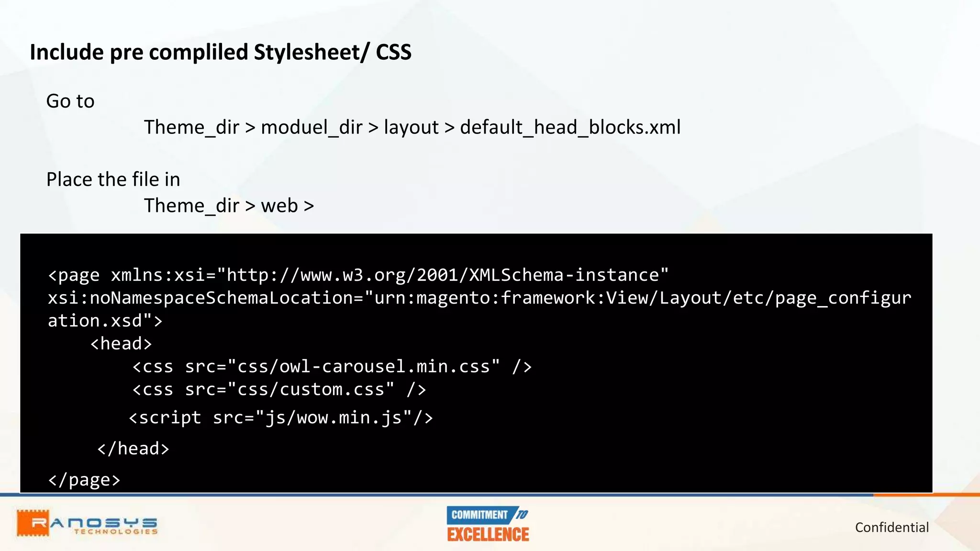980x551 pixels.
Task: Click the page xmlns:xsi declaration line
Action: (358, 275)
